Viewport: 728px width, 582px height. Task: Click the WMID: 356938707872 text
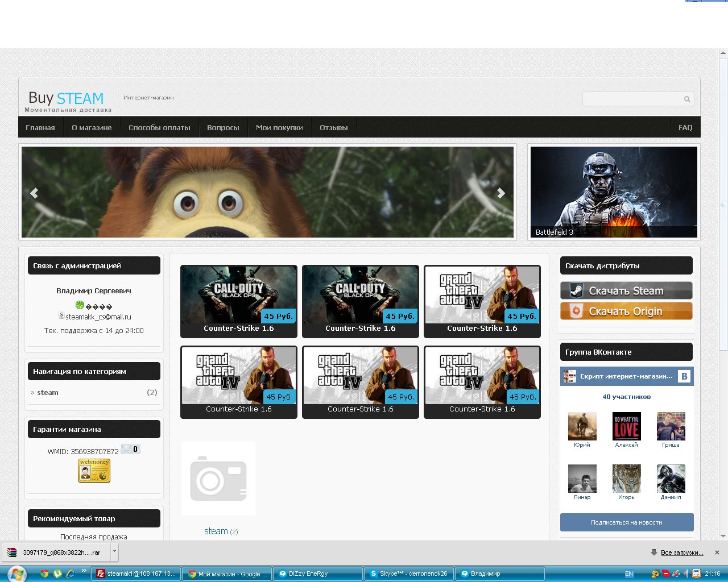pyautogui.click(x=83, y=452)
